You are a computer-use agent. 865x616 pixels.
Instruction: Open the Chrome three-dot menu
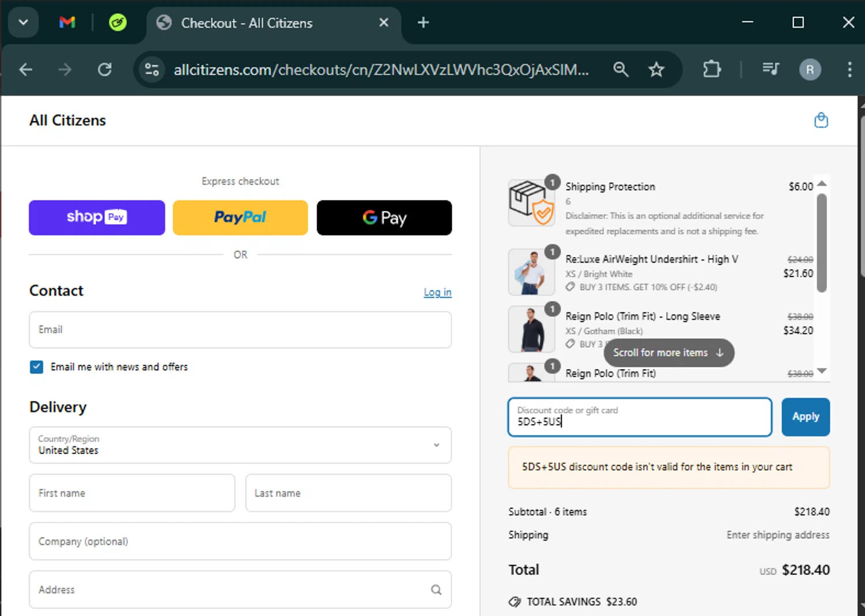coord(849,70)
